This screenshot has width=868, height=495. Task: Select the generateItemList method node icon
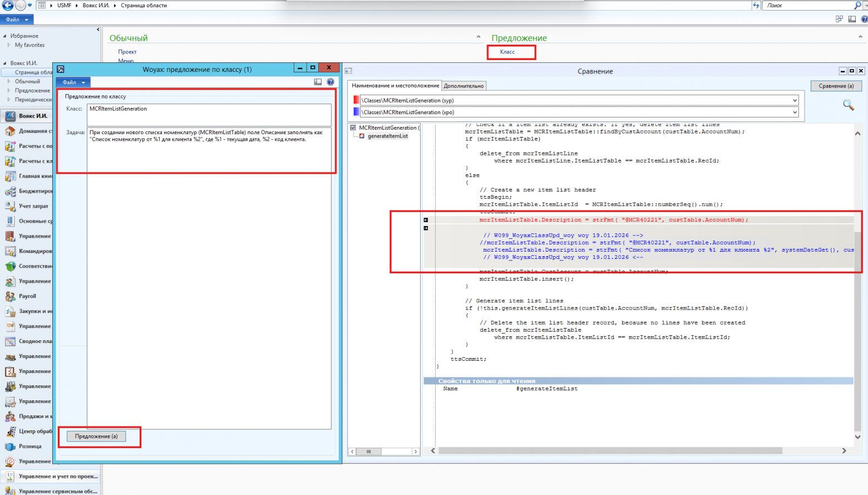pos(362,136)
